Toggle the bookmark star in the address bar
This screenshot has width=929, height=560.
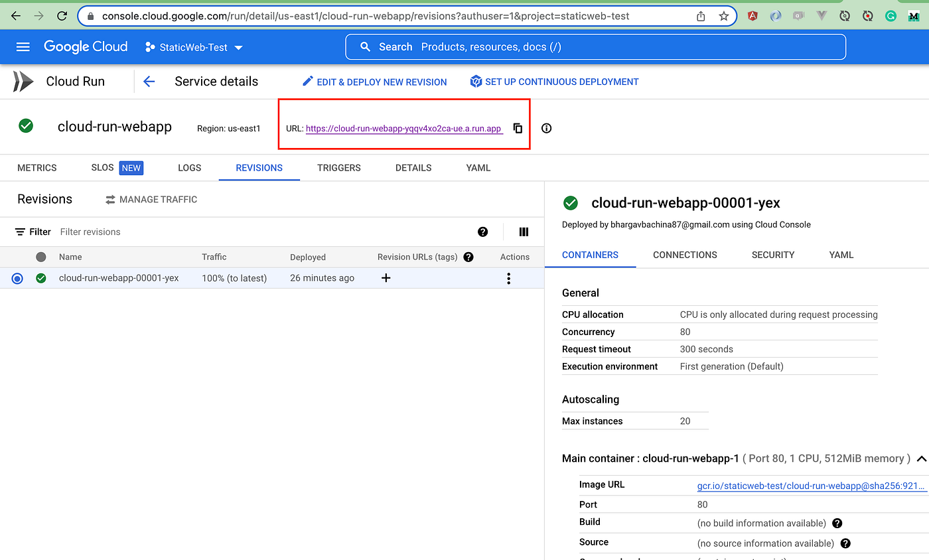pos(723,15)
